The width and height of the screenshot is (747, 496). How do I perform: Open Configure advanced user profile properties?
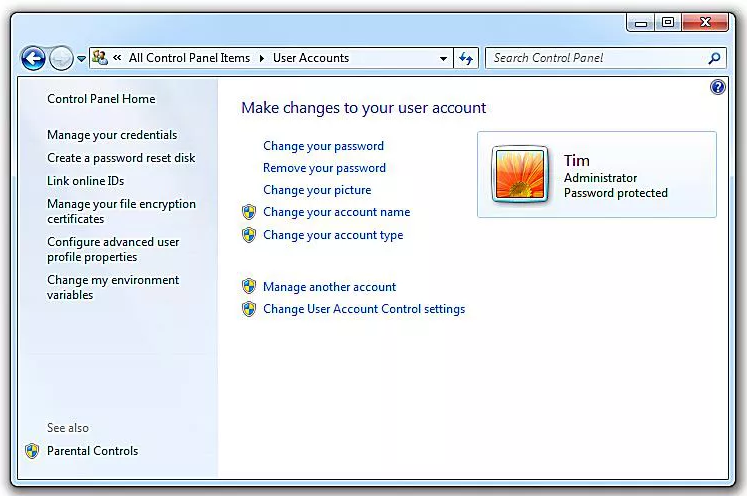click(x=113, y=249)
